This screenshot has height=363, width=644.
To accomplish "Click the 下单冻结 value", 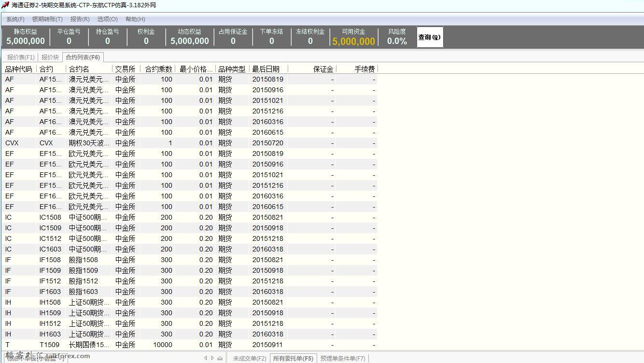I will [272, 42].
